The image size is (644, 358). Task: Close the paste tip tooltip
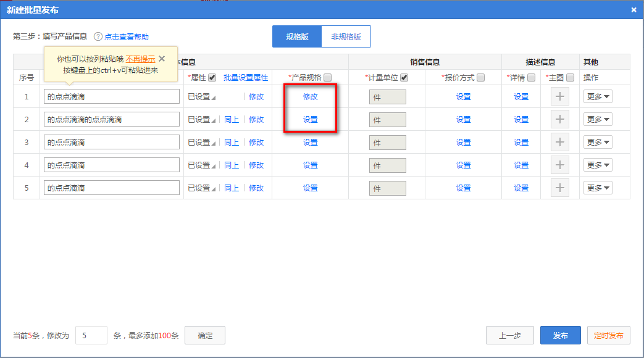(x=162, y=59)
